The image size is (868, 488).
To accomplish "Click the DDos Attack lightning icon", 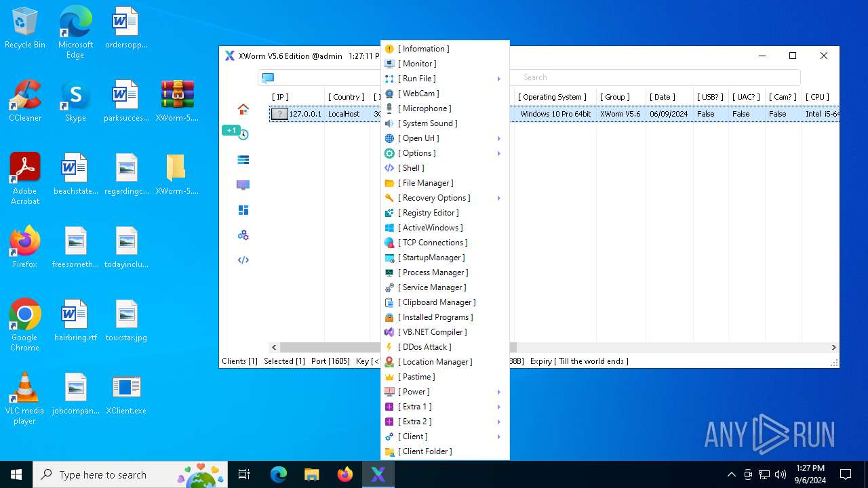I will click(389, 347).
